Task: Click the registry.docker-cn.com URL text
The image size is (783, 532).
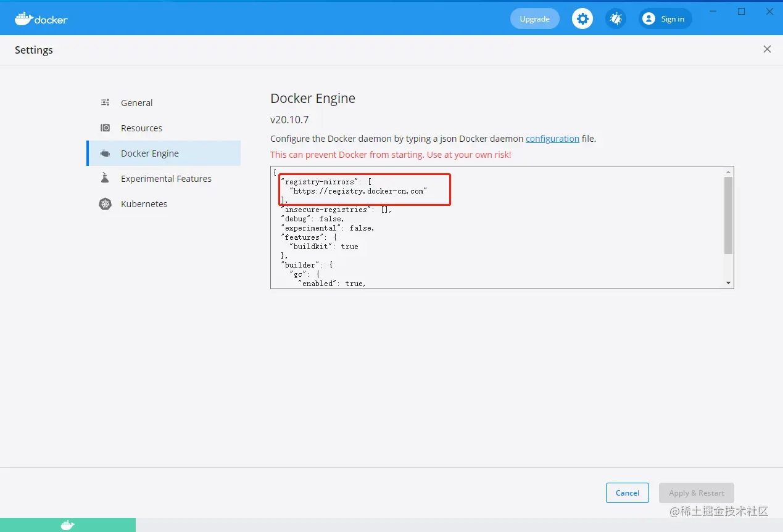Action: click(358, 191)
